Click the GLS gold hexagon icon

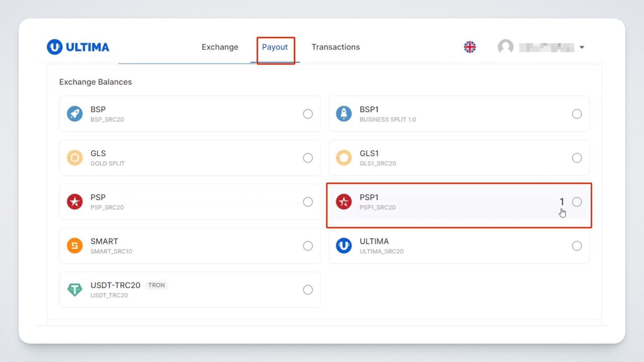(74, 158)
